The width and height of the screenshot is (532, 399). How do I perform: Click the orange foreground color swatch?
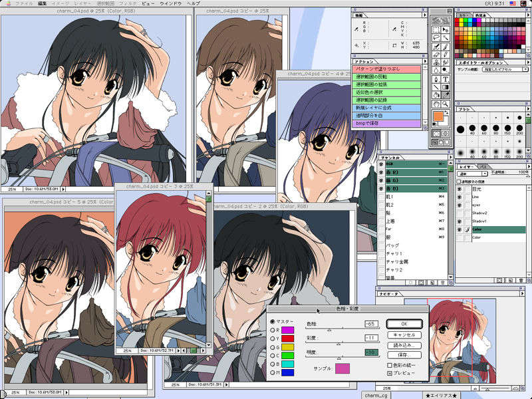tap(438, 116)
